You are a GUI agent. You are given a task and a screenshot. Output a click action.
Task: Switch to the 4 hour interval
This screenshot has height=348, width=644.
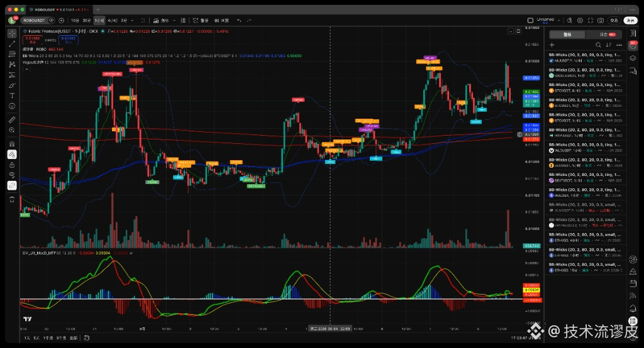(112, 20)
